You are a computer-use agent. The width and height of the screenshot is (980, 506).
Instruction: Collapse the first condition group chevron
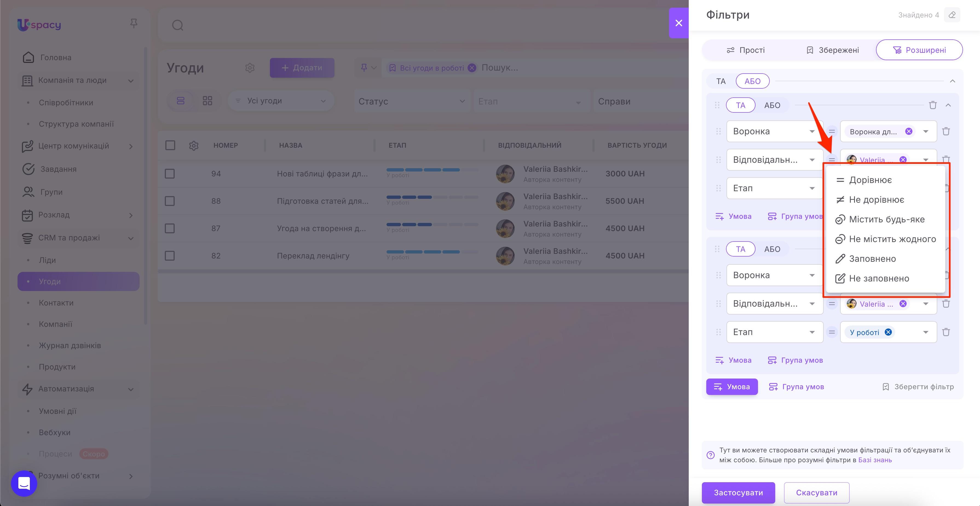click(948, 105)
